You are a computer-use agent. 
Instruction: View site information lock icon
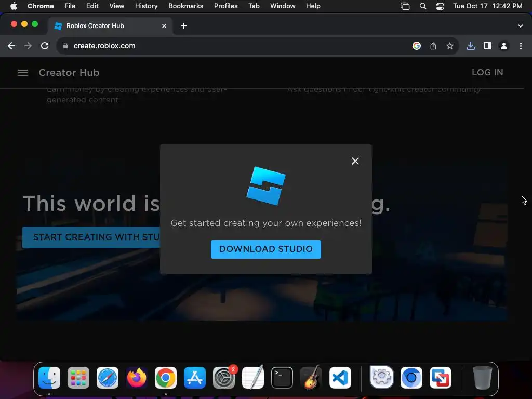tap(65, 46)
